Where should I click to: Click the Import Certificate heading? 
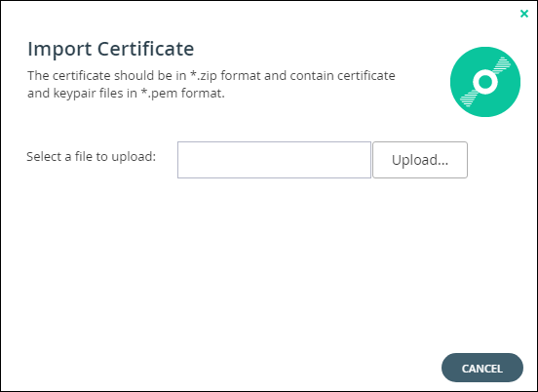(111, 49)
